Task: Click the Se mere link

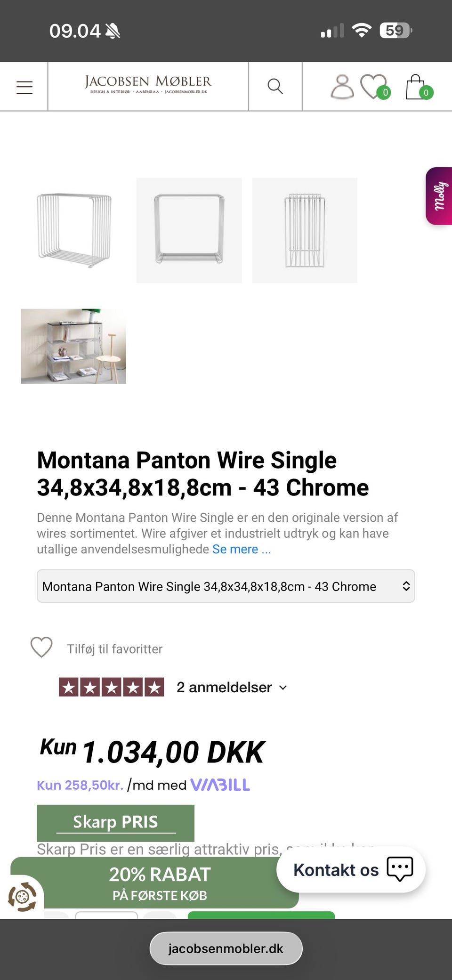Action: (x=242, y=549)
